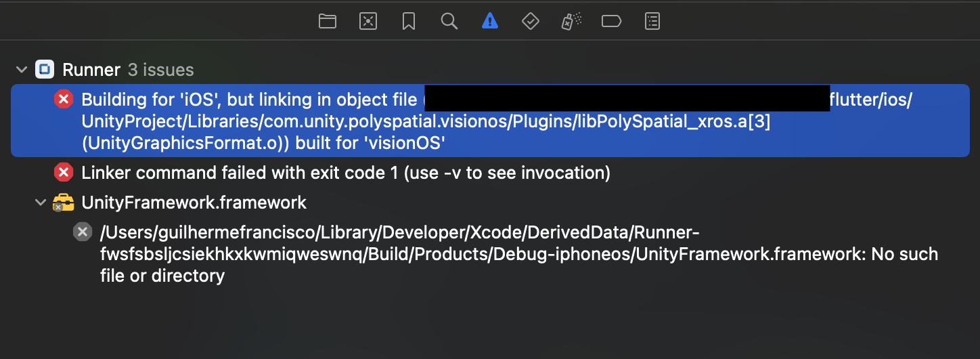The width and height of the screenshot is (980, 359).
Task: Open the Test navigator diamond icon
Action: coord(530,22)
